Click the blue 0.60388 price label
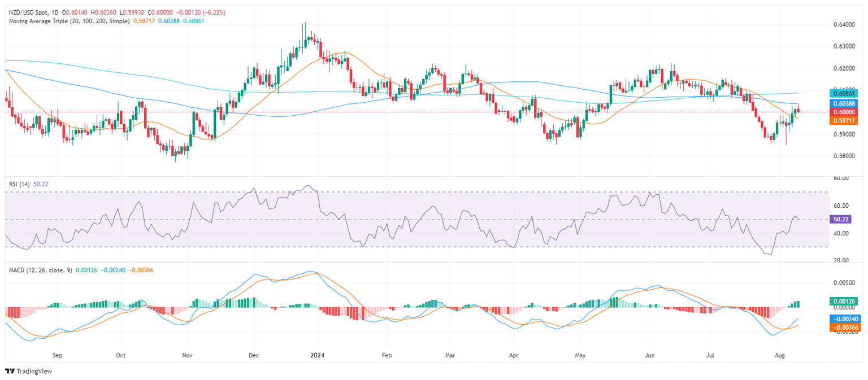The image size is (868, 380). tap(845, 104)
